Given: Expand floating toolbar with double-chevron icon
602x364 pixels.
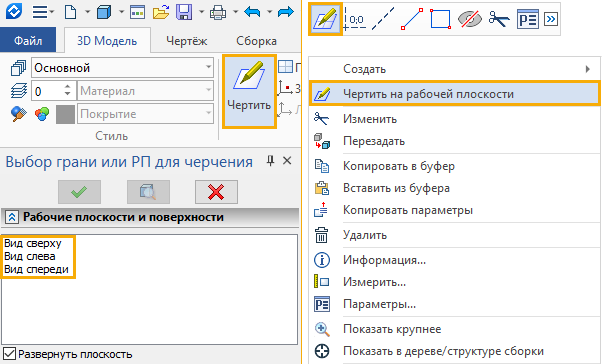Looking at the screenshot, I should (551, 19).
